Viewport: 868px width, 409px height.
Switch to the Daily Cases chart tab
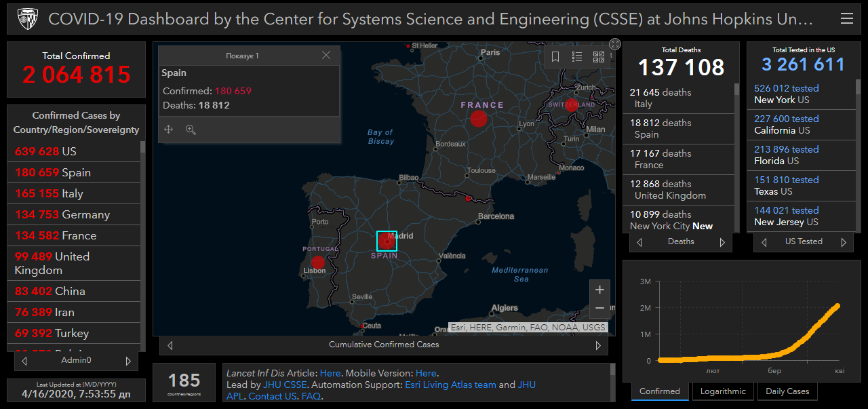(x=787, y=391)
